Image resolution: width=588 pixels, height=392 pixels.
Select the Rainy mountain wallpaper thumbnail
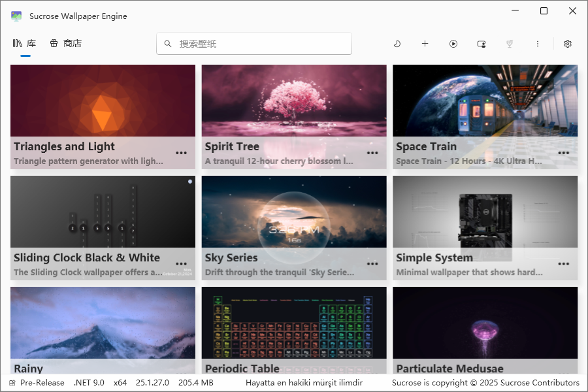[103, 323]
